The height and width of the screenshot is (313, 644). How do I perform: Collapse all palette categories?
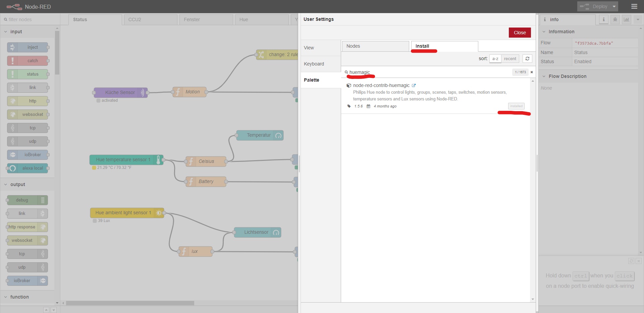[x=46, y=310]
